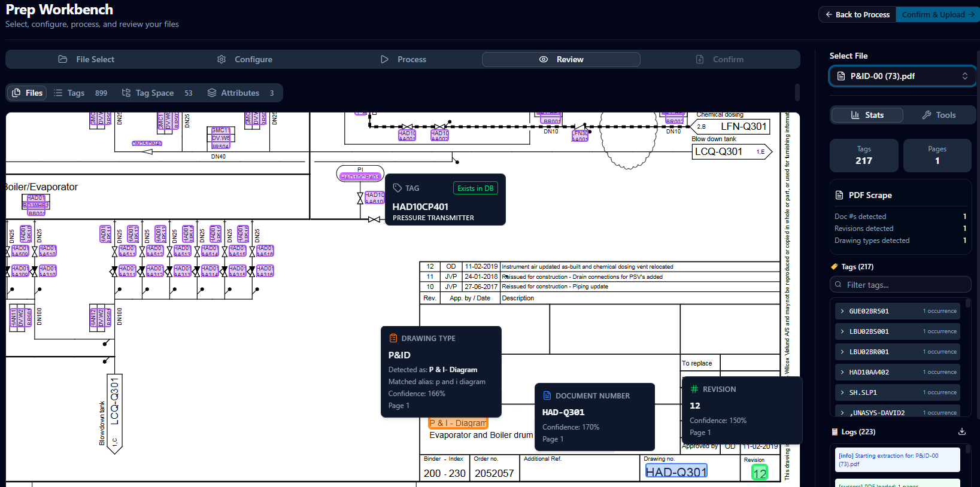Click the Review eye icon

[544, 59]
